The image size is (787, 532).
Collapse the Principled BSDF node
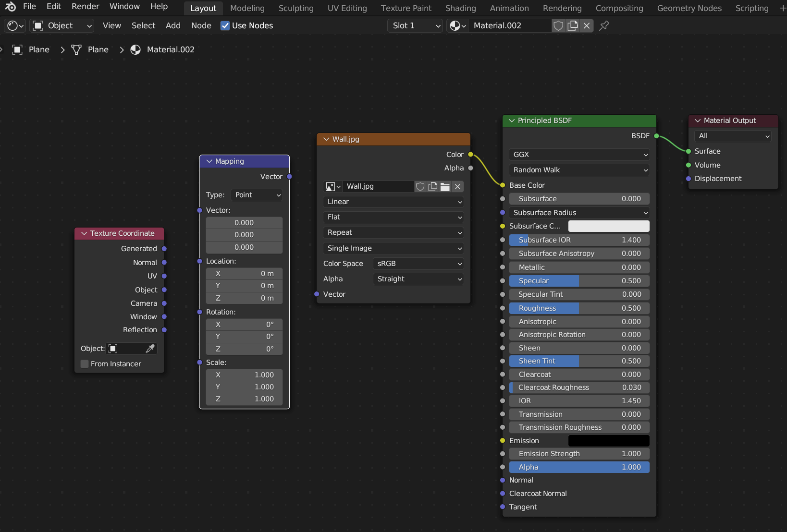click(512, 121)
